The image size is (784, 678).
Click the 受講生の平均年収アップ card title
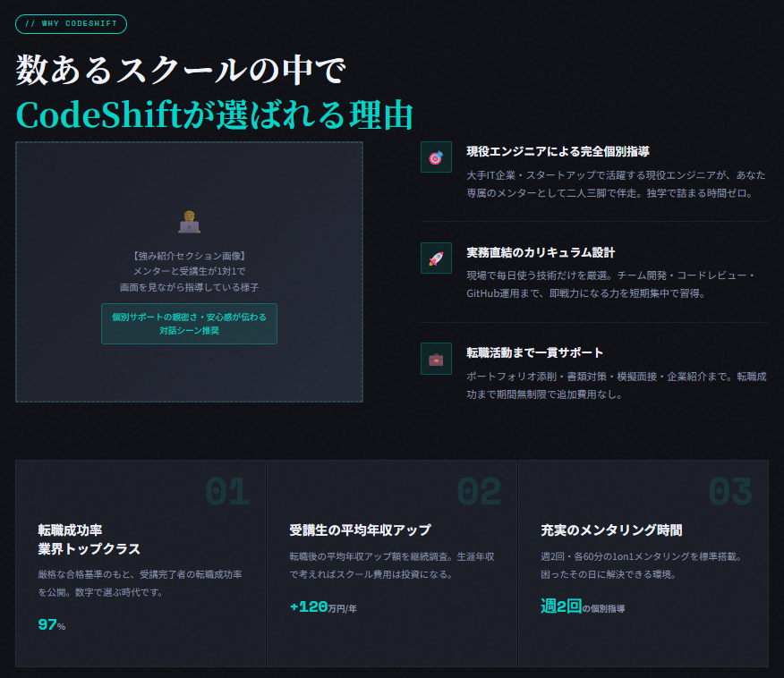pyautogui.click(x=361, y=530)
